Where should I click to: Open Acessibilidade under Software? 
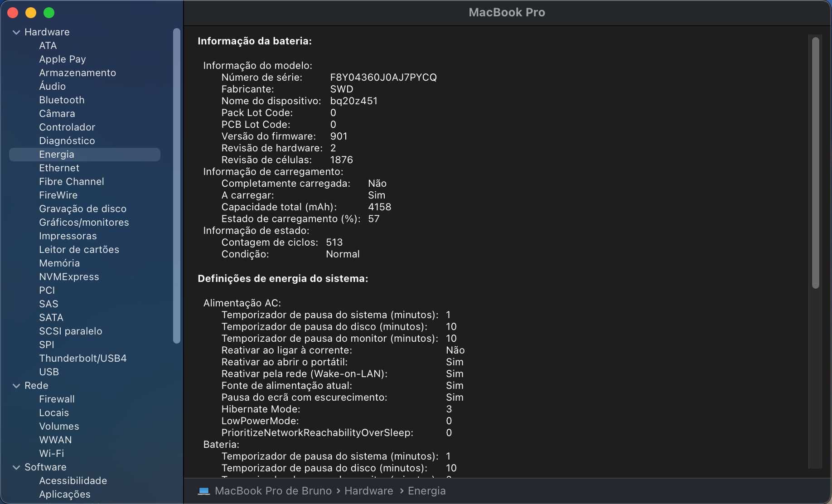[73, 481]
